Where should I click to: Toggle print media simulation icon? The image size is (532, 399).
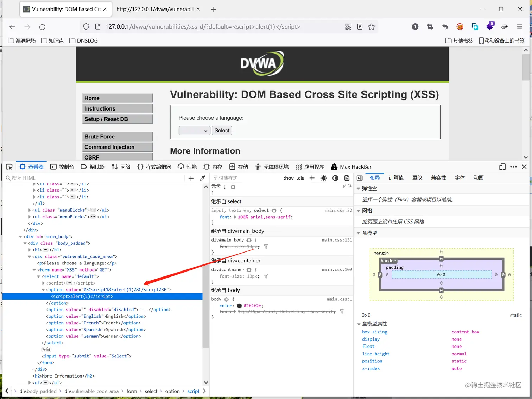(x=347, y=178)
